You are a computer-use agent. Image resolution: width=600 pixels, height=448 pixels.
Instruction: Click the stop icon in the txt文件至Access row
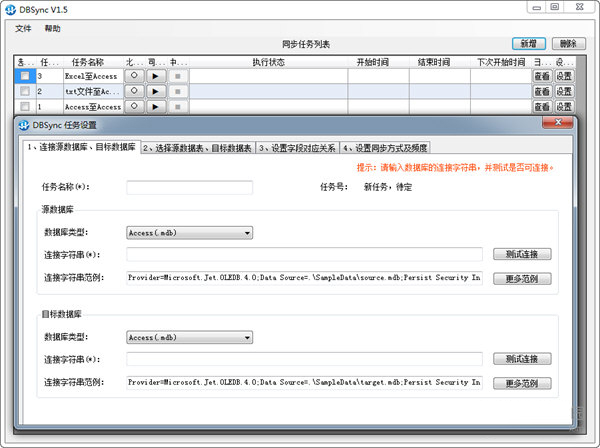(x=177, y=91)
